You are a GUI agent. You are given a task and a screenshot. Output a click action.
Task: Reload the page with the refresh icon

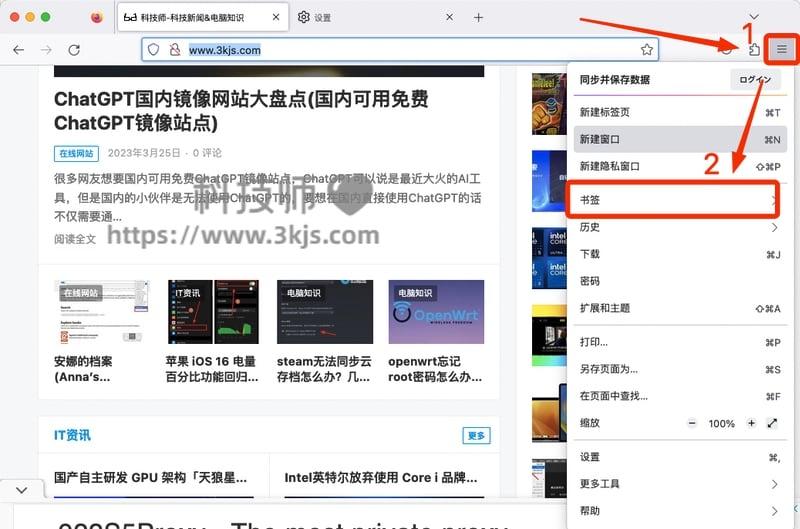pyautogui.click(x=74, y=49)
